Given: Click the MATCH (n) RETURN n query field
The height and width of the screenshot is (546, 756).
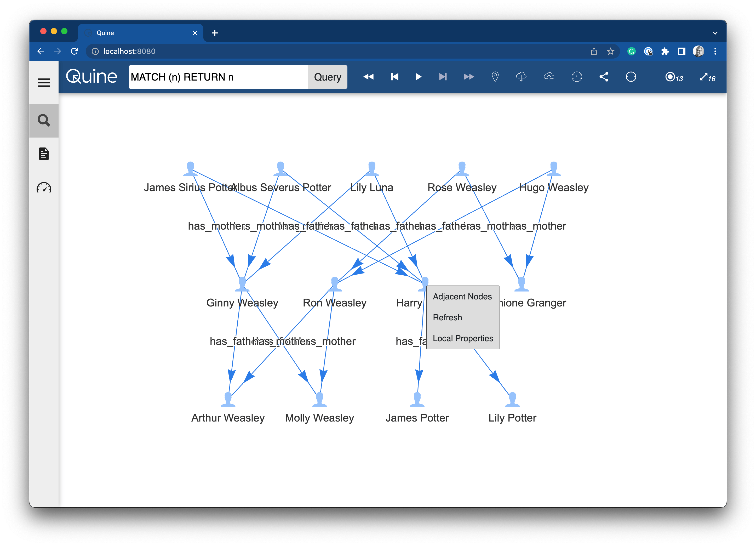Looking at the screenshot, I should 218,77.
